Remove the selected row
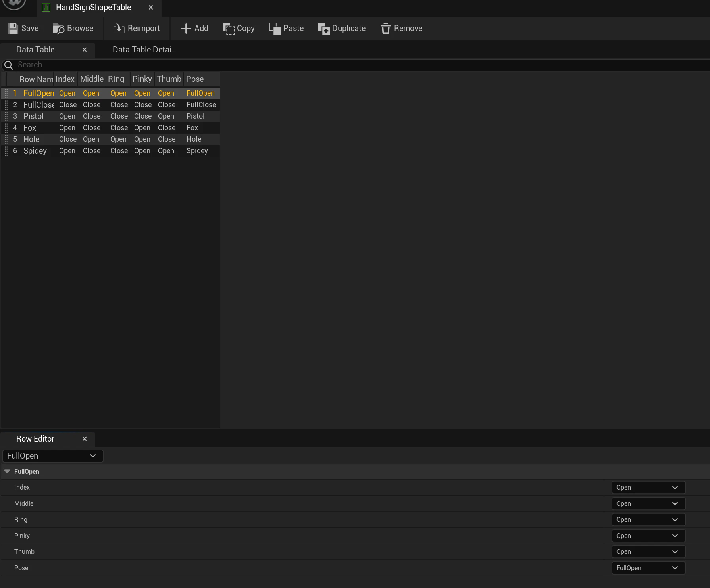Screen dimensions: 710x588 click(x=401, y=29)
